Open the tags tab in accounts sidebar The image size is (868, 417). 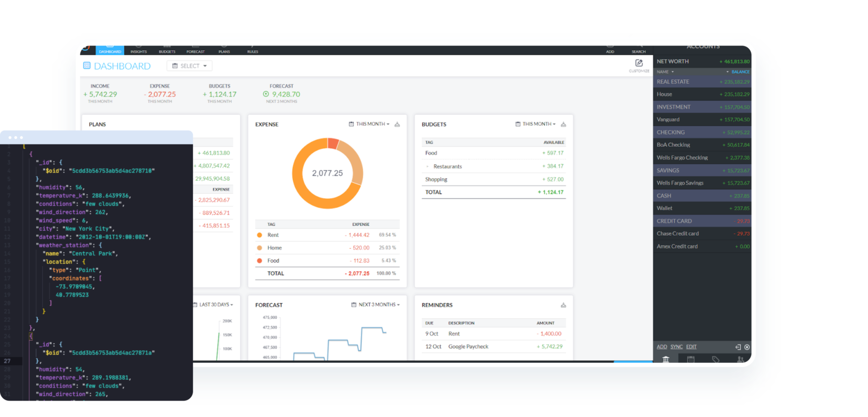click(715, 359)
